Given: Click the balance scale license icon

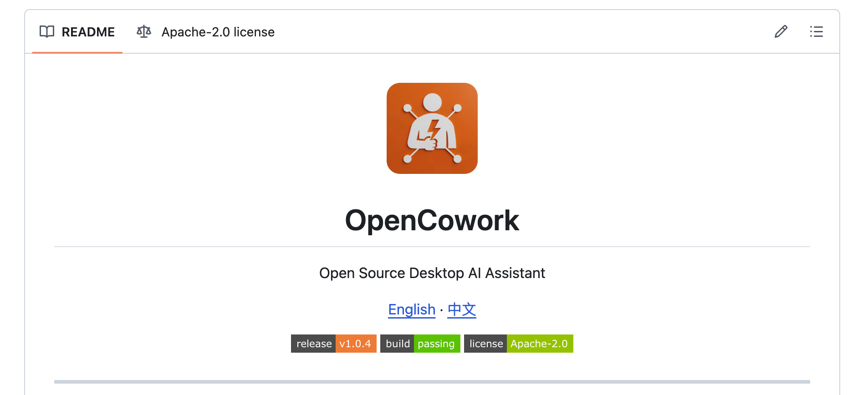Looking at the screenshot, I should pyautogui.click(x=144, y=32).
